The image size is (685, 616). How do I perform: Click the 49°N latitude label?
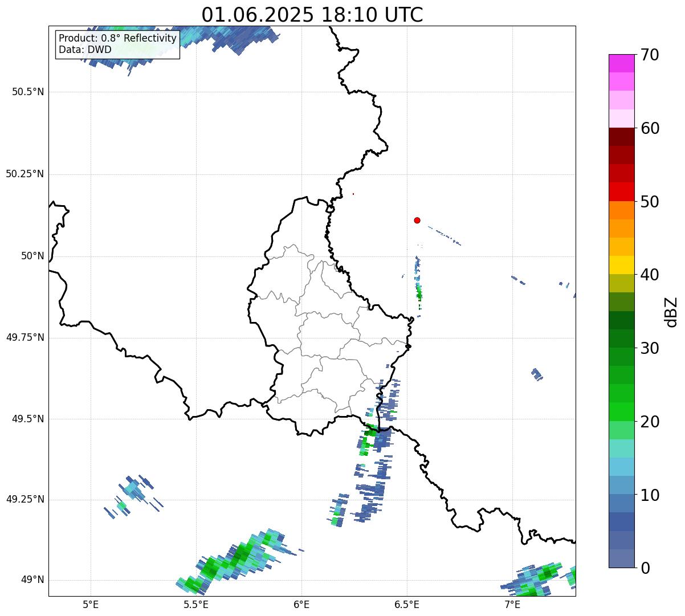tap(32, 580)
